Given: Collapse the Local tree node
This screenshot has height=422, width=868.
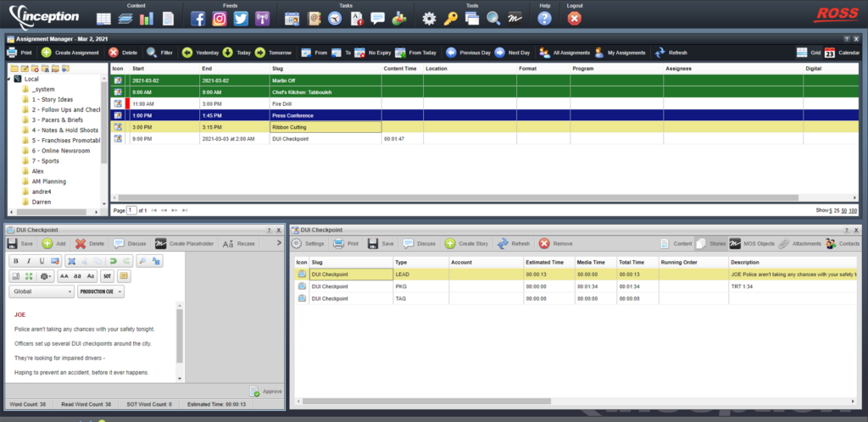Looking at the screenshot, I should tap(9, 79).
